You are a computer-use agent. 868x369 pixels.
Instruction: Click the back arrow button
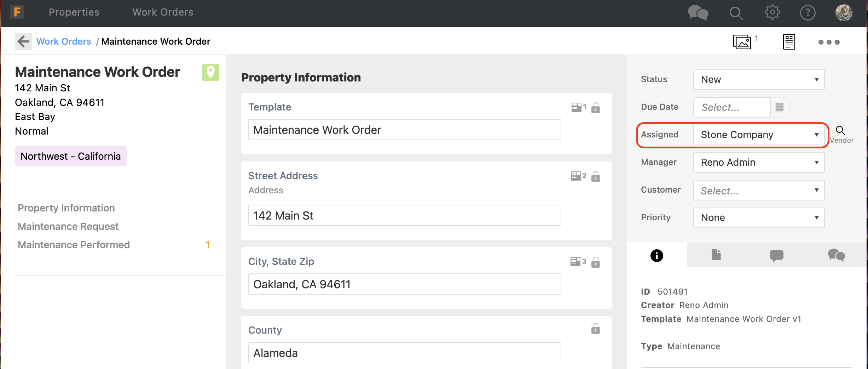coord(23,41)
